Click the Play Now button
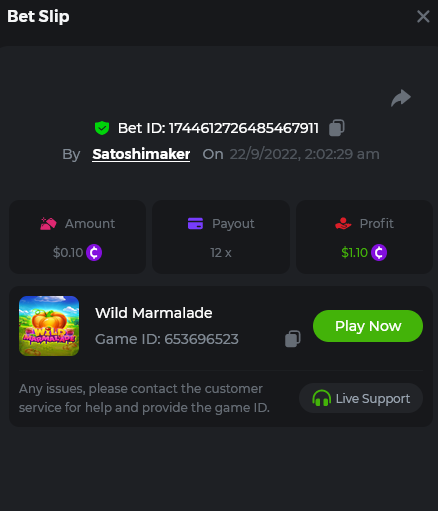Image resolution: width=438 pixels, height=511 pixels. click(368, 326)
